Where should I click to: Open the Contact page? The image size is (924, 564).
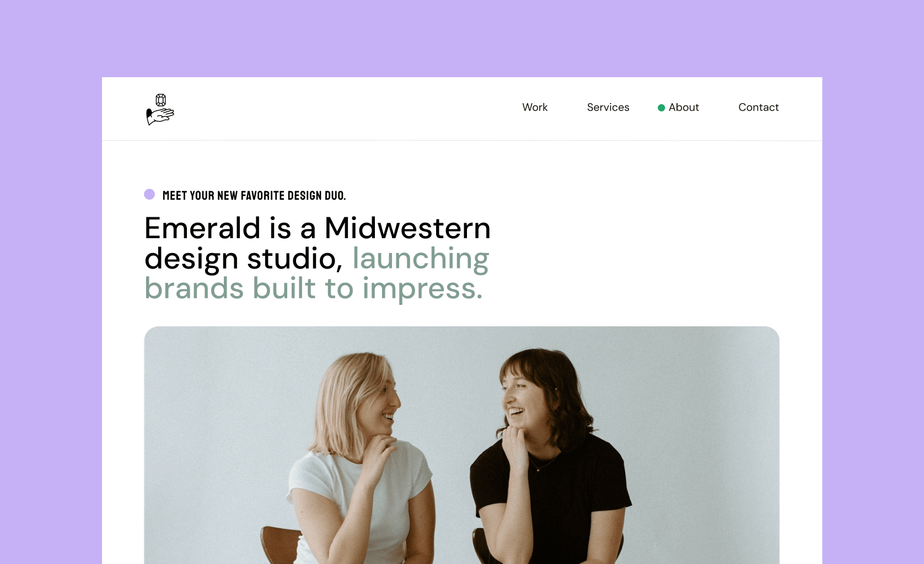pos(759,108)
